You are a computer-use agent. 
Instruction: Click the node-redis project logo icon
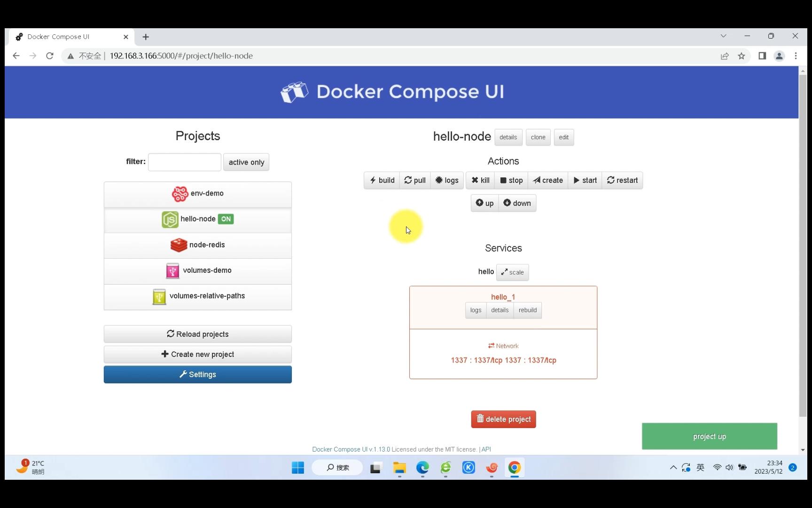click(x=179, y=245)
